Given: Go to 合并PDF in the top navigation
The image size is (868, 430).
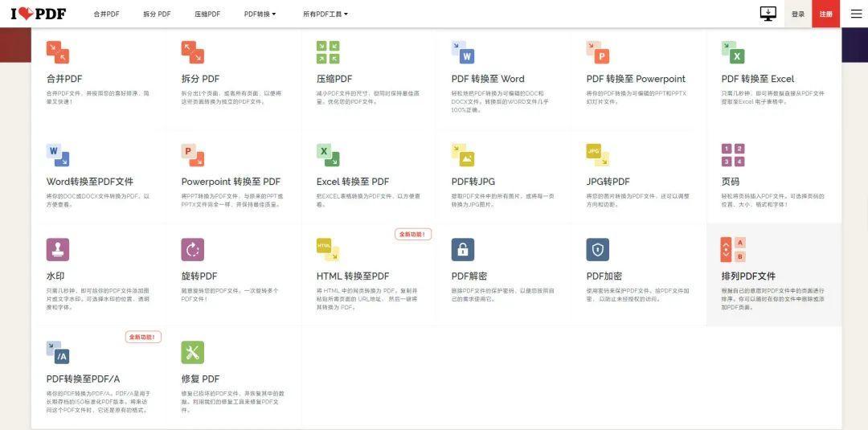Looking at the screenshot, I should pyautogui.click(x=106, y=14).
